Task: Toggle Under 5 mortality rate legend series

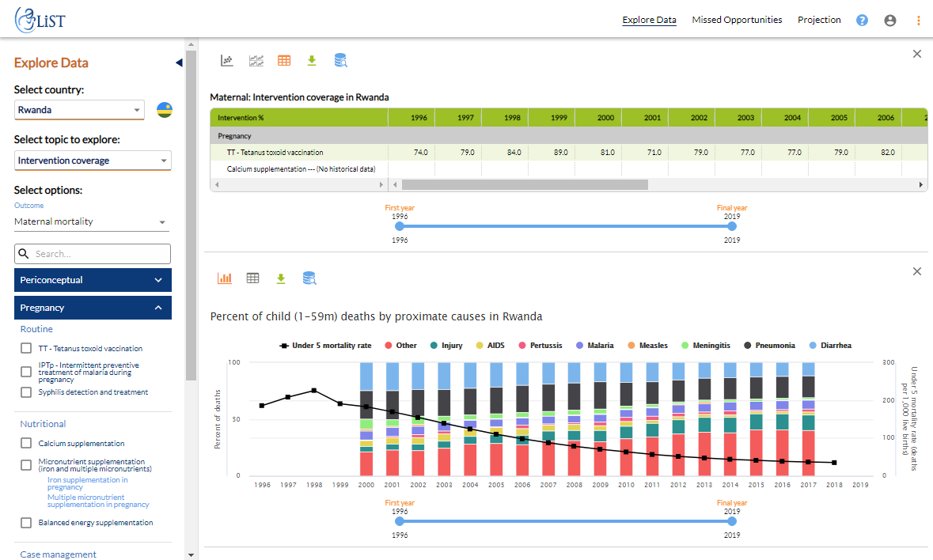Action: pyautogui.click(x=325, y=346)
